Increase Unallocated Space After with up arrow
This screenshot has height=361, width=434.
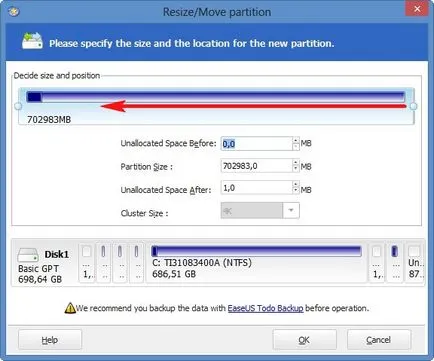(x=296, y=184)
